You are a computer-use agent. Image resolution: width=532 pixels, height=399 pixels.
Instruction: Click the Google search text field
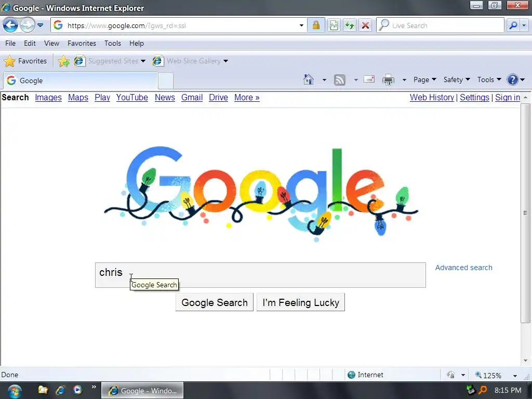(260, 275)
